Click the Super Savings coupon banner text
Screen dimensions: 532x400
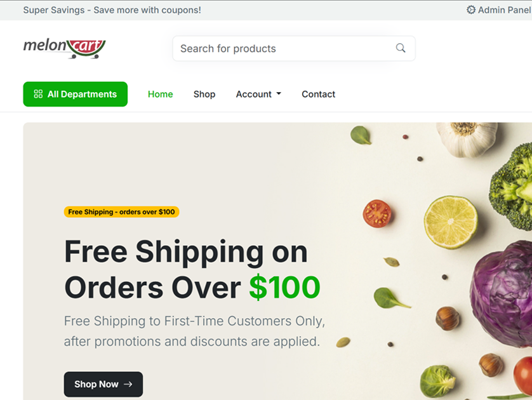click(112, 10)
